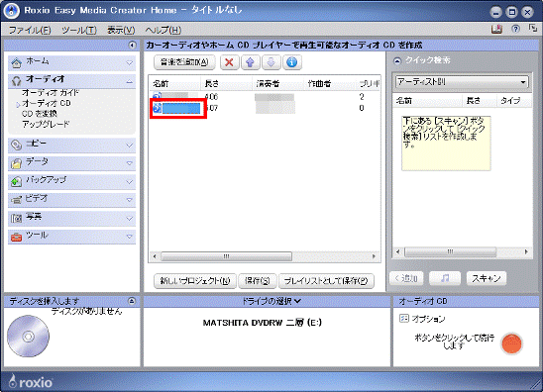Collapse the オーディオ section
The width and height of the screenshot is (543, 392).
(x=129, y=81)
